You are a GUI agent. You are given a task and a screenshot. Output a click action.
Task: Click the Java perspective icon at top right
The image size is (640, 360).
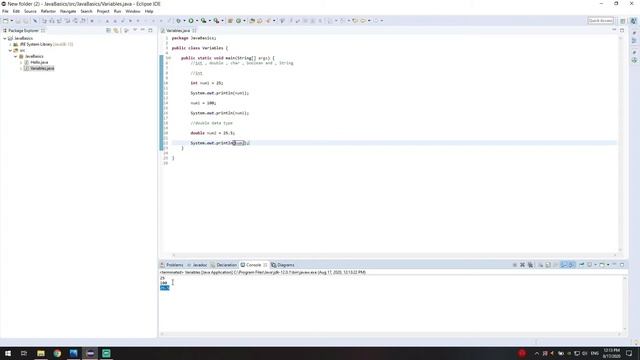(633, 21)
